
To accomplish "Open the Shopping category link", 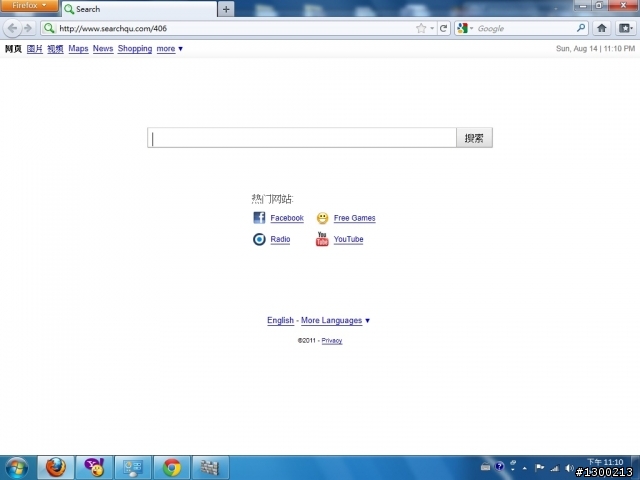I will pyautogui.click(x=135, y=49).
